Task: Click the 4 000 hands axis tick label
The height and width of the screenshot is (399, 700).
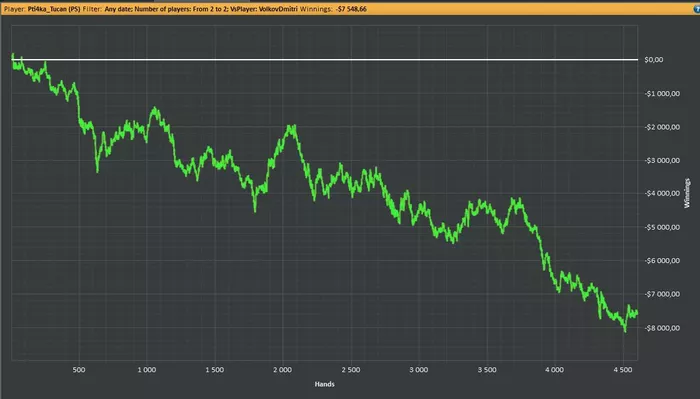Action: pos(554,370)
